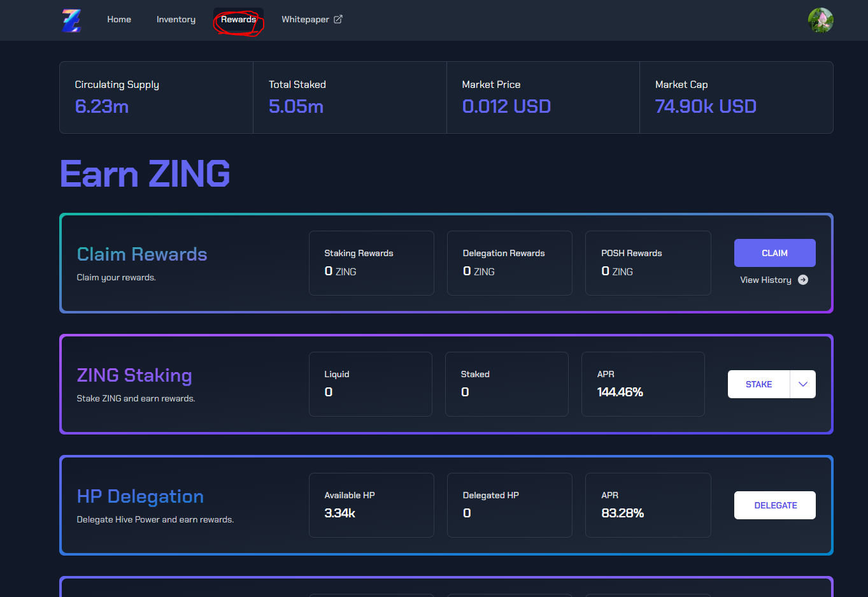This screenshot has height=597, width=868.
Task: Open the user profile avatar
Action: [x=820, y=20]
